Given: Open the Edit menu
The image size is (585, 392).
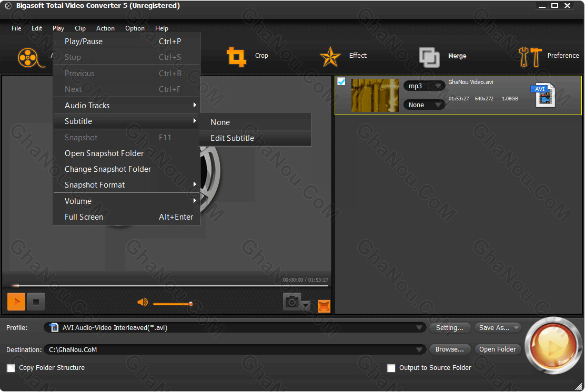Looking at the screenshot, I should [37, 28].
